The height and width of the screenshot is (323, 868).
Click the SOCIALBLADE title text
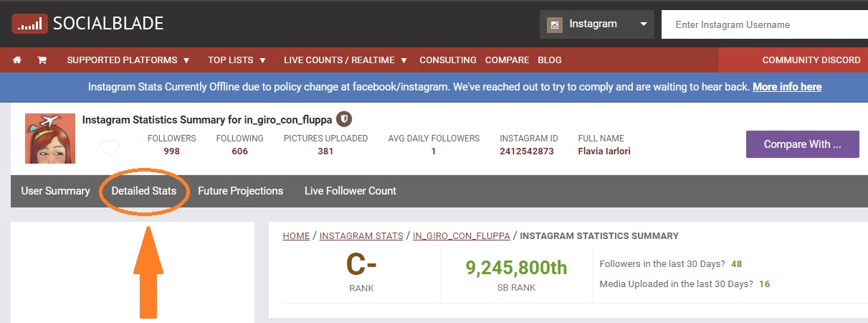[x=108, y=24]
